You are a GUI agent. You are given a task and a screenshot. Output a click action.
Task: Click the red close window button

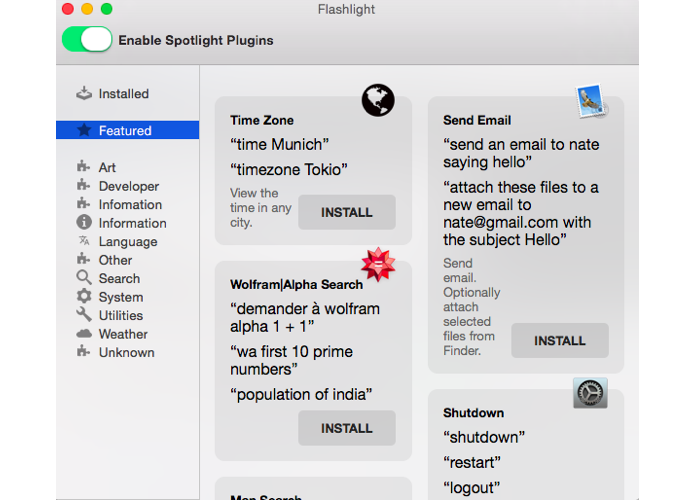pyautogui.click(x=68, y=9)
